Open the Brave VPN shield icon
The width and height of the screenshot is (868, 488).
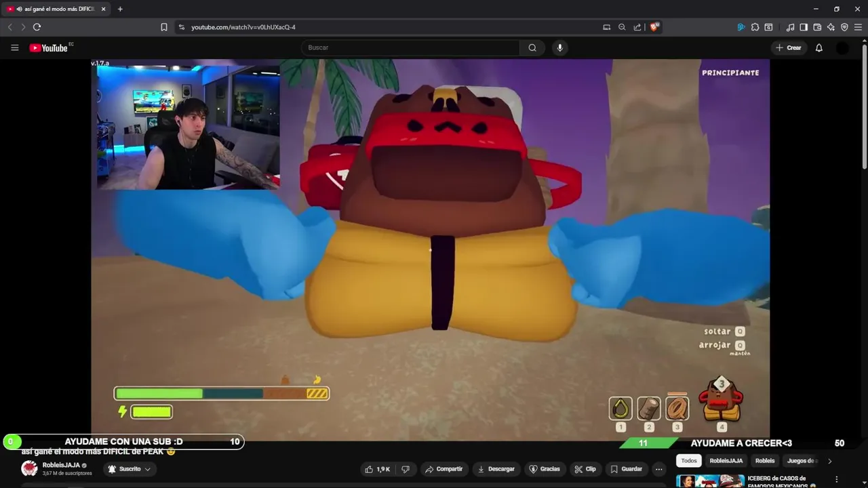(x=844, y=27)
